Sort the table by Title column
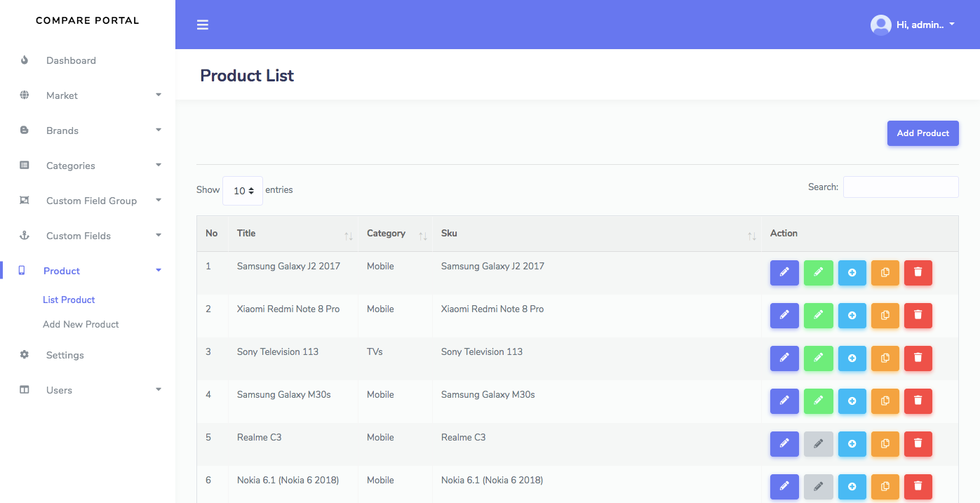 point(293,234)
